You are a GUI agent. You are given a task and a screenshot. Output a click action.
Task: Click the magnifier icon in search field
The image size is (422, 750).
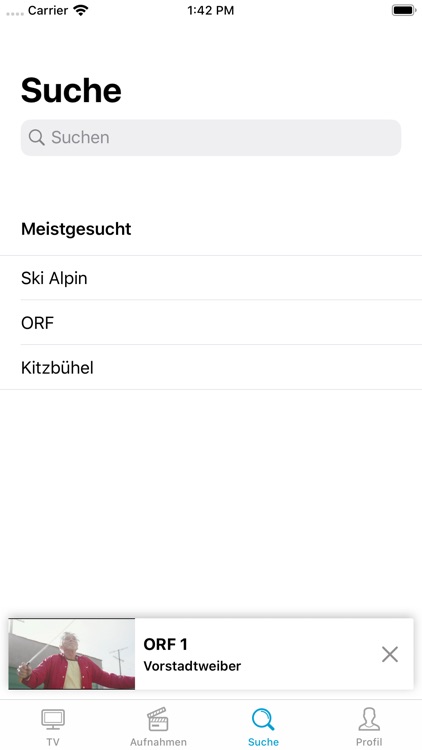[36, 137]
